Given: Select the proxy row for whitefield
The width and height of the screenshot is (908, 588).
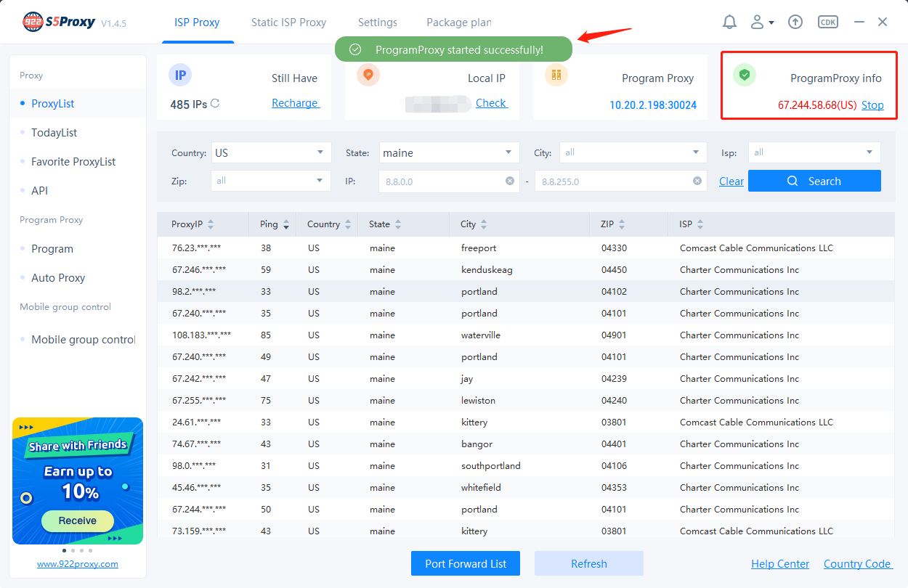Looking at the screenshot, I should 526,488.
